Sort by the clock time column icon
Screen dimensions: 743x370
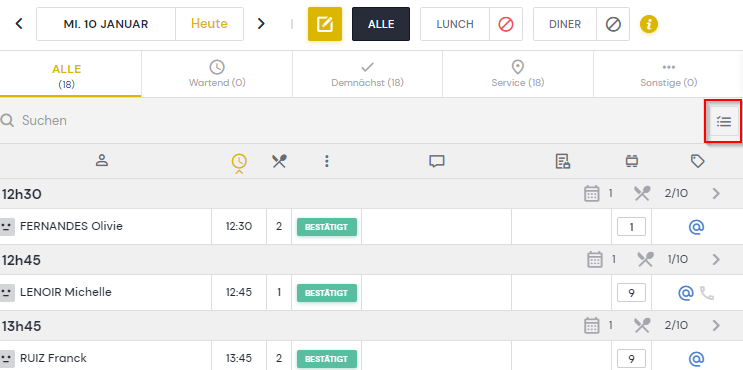[239, 162]
